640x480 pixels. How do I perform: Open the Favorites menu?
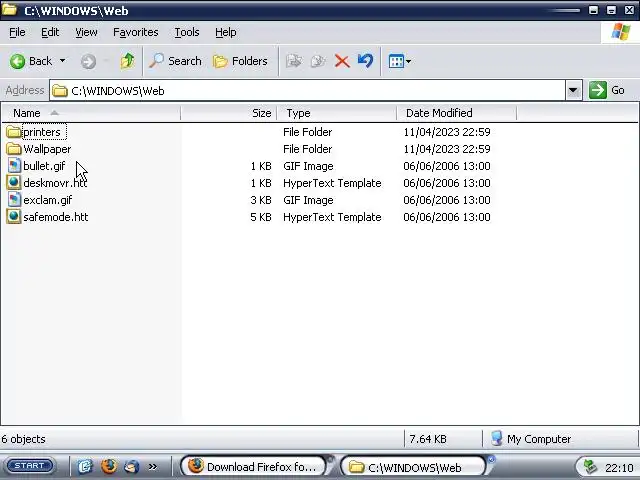pyautogui.click(x=136, y=32)
